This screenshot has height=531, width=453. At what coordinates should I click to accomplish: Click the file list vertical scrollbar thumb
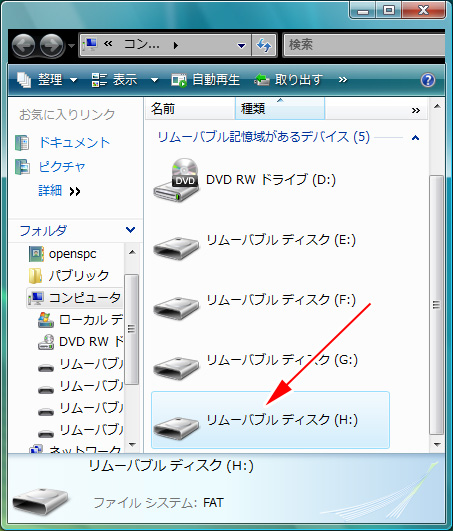click(x=437, y=305)
